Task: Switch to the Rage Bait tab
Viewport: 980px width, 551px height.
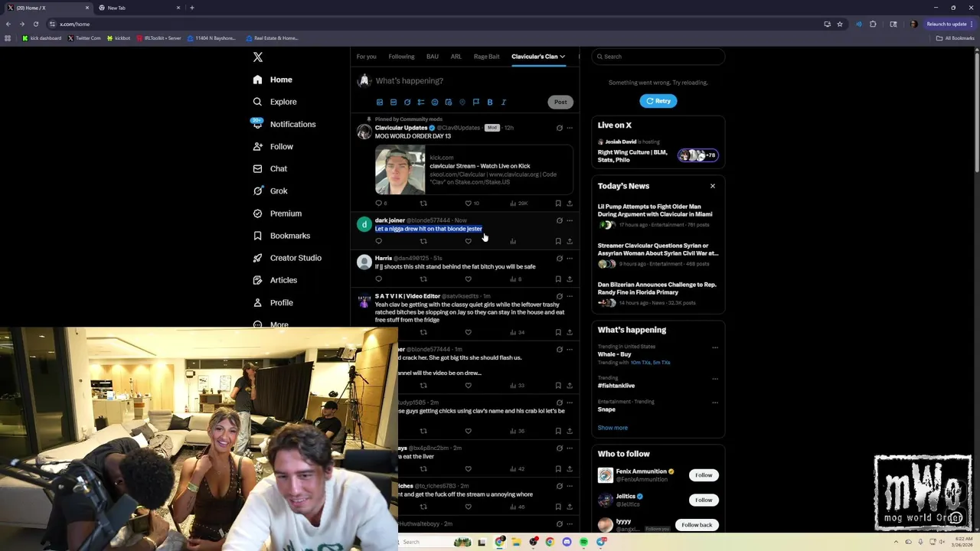Action: tap(487, 57)
